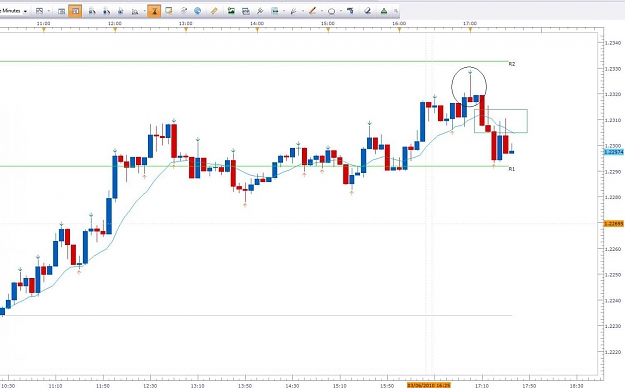Click the blue globe icon
Viewport: 625px width, 388px height.
(x=197, y=11)
